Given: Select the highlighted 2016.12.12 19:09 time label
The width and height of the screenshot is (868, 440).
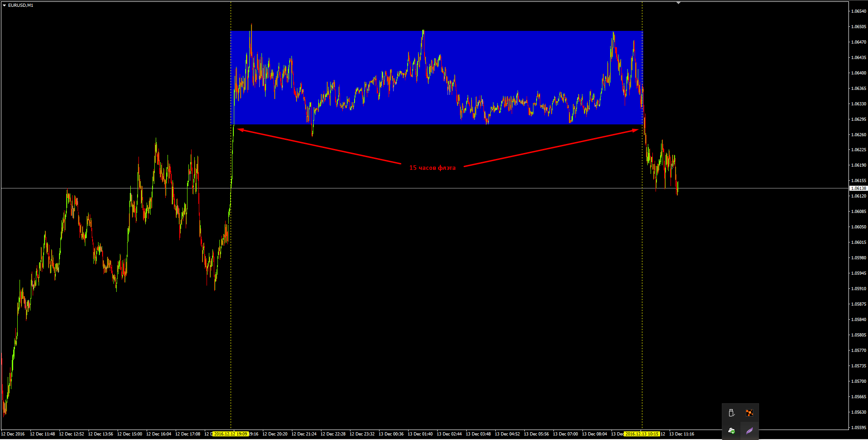Looking at the screenshot, I should point(231,434).
